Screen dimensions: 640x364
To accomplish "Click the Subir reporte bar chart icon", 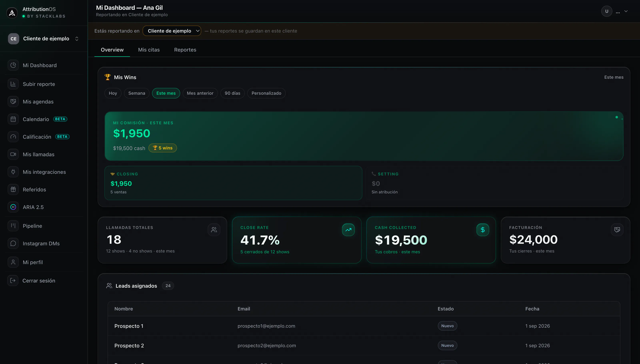I will click(x=13, y=84).
